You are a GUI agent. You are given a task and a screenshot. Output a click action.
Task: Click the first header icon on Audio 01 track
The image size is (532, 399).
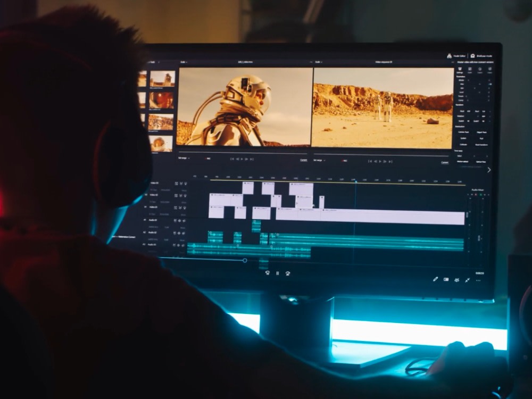[176, 221]
